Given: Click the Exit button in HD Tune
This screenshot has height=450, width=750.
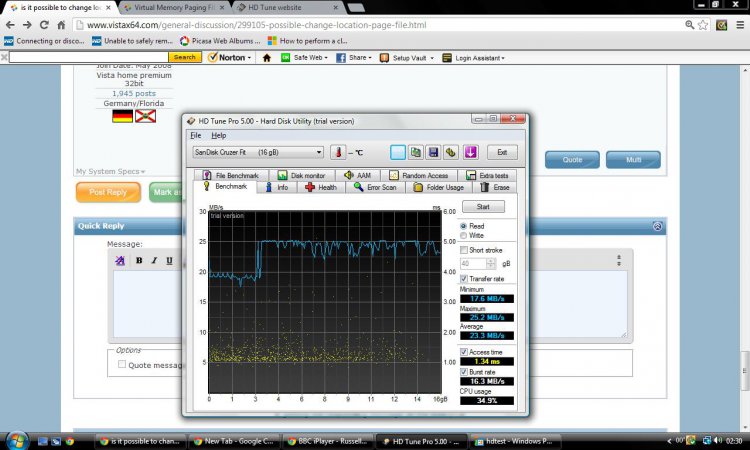Looking at the screenshot, I should pyautogui.click(x=502, y=153).
